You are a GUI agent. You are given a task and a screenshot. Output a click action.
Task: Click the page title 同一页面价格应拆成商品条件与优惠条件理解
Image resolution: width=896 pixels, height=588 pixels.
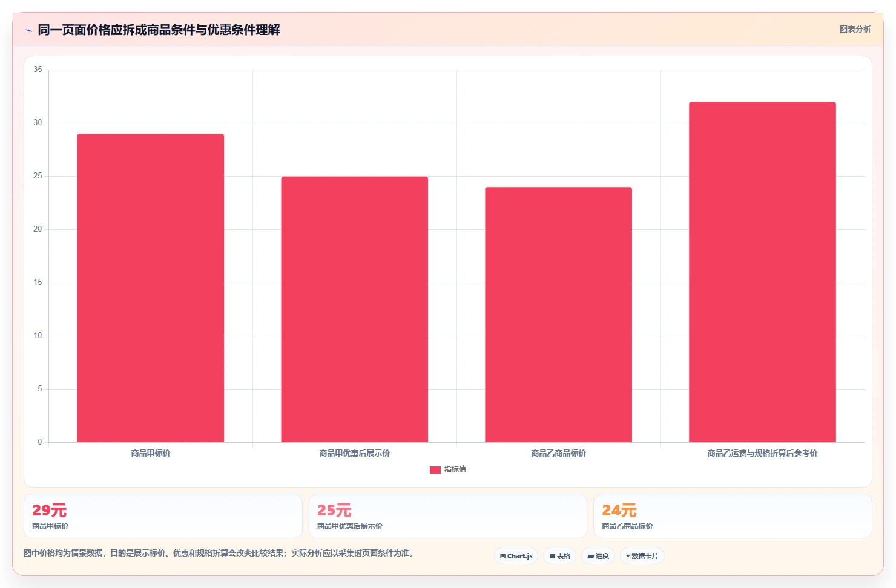tap(159, 30)
